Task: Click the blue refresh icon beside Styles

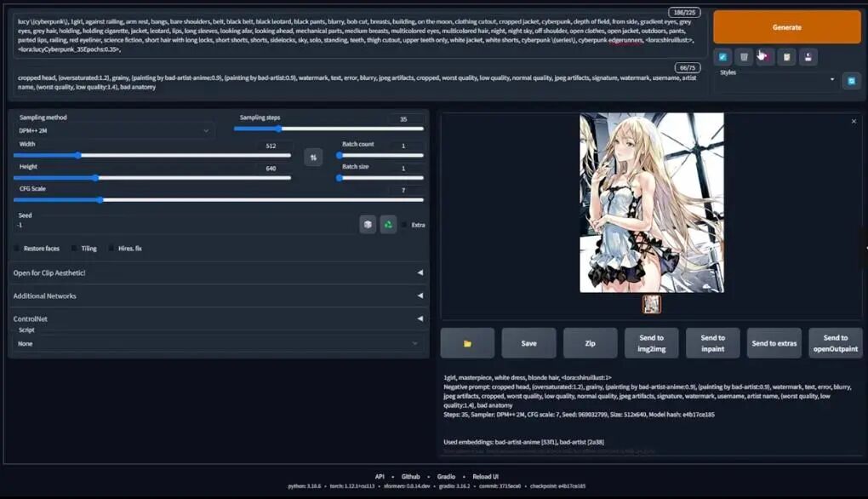Action: [x=851, y=81]
